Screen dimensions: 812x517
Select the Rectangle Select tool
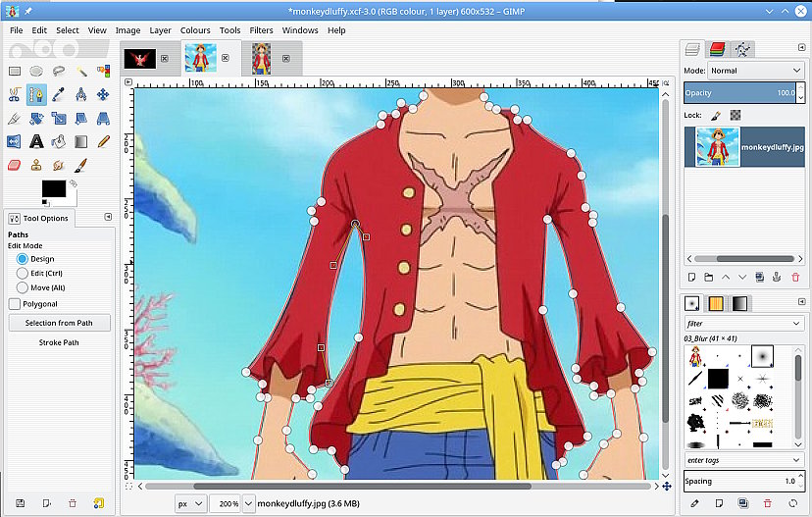[x=15, y=71]
